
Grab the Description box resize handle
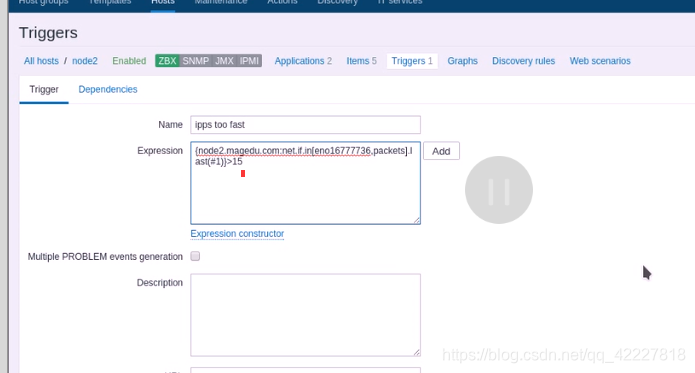tap(417, 352)
